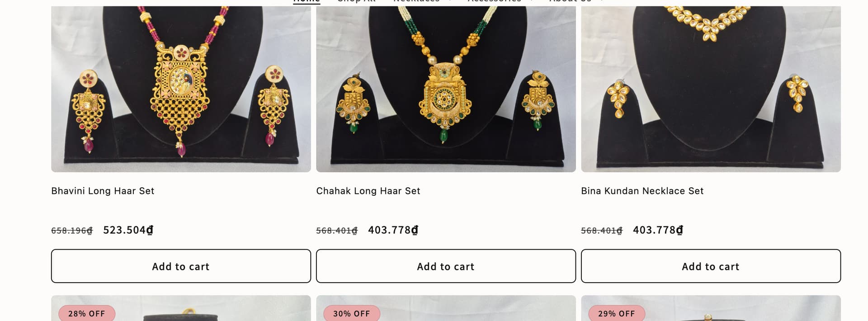Viewport: 868px width, 321px height.
Task: Add Bina Kundan Necklace Set to cart
Action: (x=711, y=266)
